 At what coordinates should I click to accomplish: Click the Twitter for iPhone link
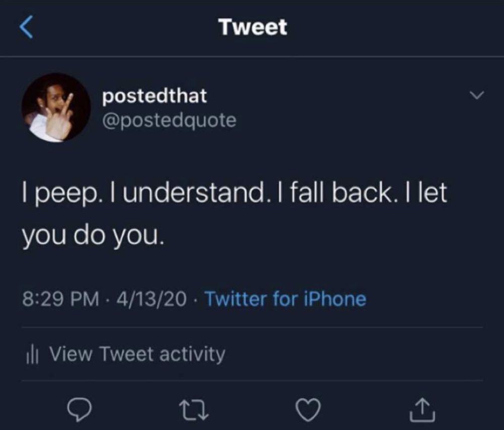pyautogui.click(x=286, y=299)
